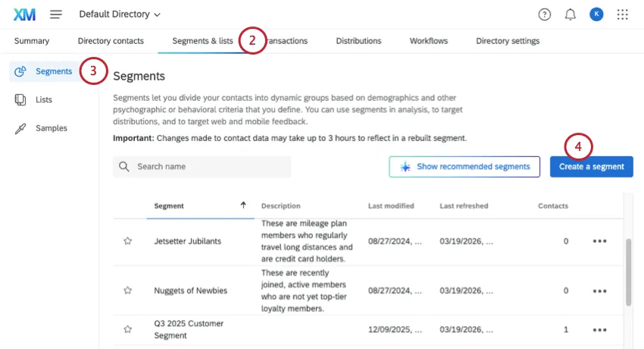Click Show recommended segments button
The width and height of the screenshot is (644, 349).
(x=464, y=166)
